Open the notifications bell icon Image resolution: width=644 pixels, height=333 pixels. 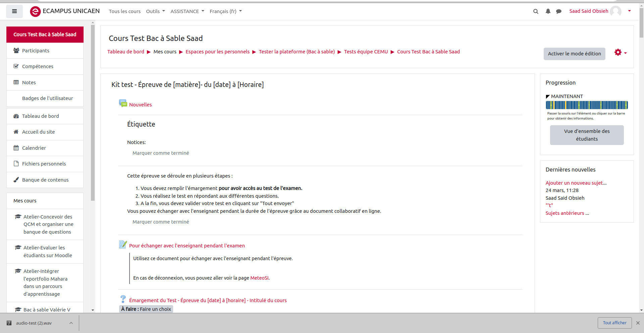[x=548, y=11]
